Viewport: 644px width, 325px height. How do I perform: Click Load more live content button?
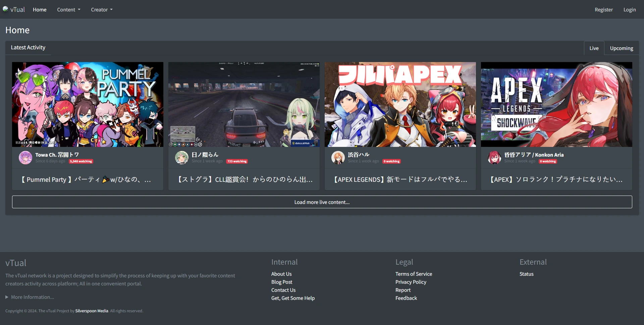point(322,202)
